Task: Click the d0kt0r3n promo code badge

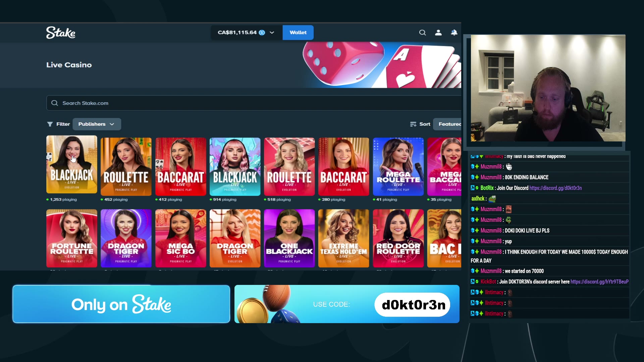Action: point(412,305)
